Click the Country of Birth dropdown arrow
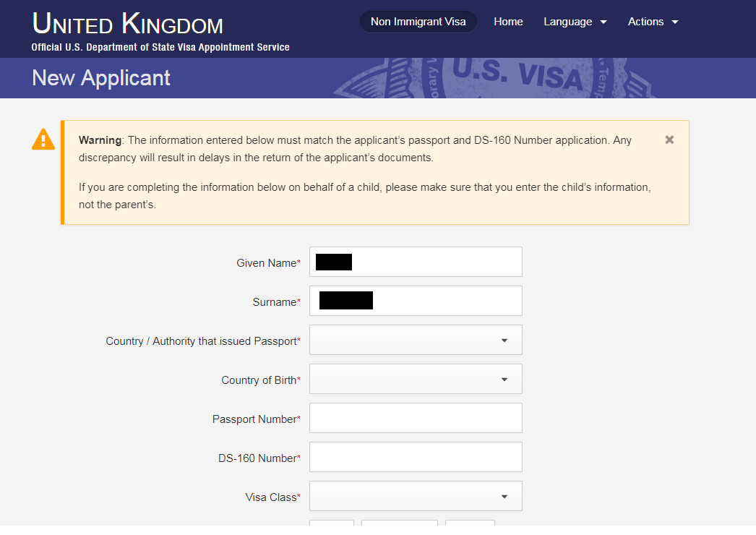 pyautogui.click(x=504, y=380)
